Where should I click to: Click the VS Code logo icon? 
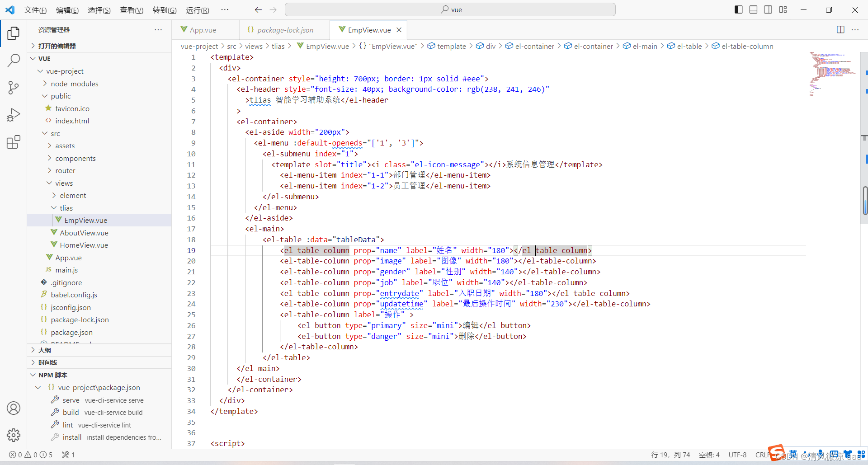pos(10,9)
